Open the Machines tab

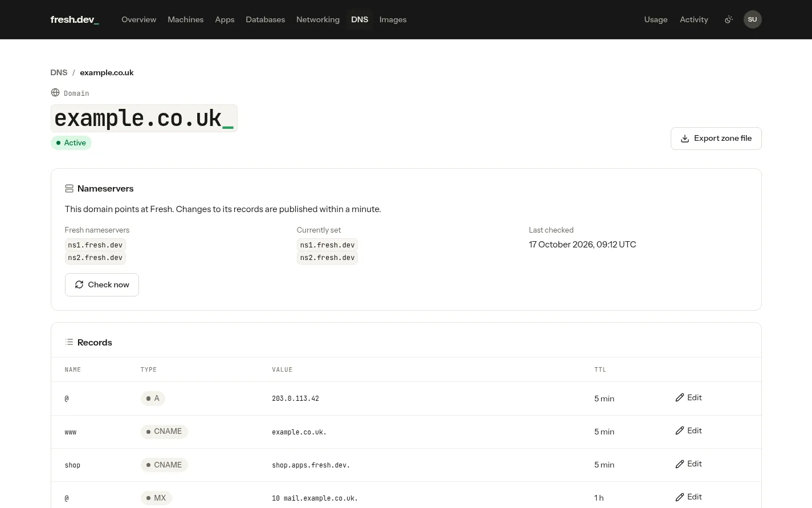pos(185,19)
